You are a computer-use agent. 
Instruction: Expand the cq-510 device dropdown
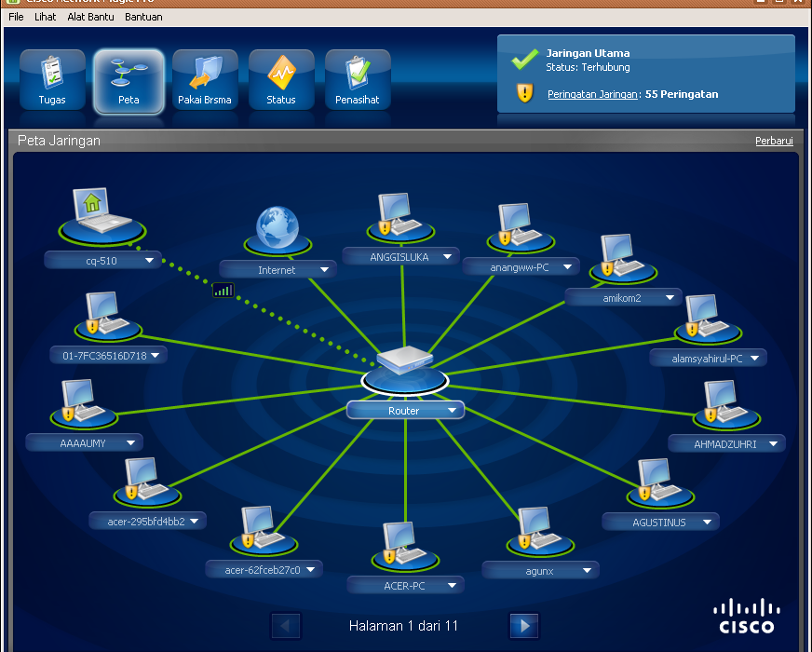coord(150,260)
